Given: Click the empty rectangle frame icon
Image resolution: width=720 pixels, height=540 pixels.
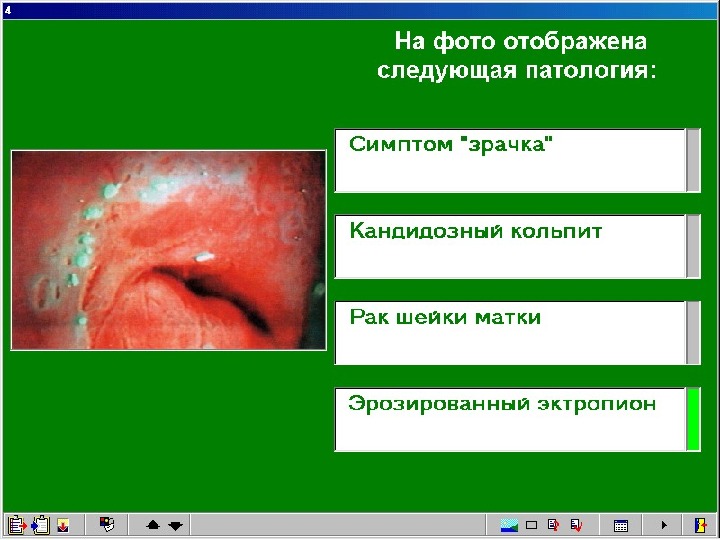Looking at the screenshot, I should [x=531, y=525].
